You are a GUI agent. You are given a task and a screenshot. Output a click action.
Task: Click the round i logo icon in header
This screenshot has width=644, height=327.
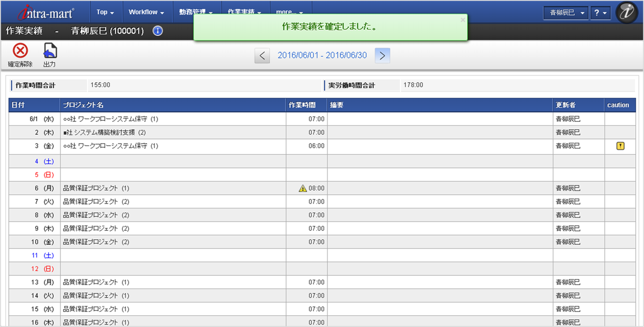627,13
